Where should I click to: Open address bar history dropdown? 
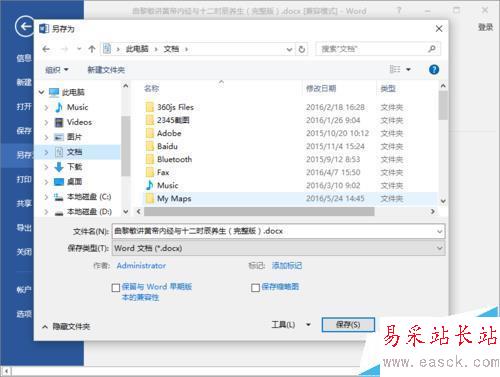[x=289, y=50]
